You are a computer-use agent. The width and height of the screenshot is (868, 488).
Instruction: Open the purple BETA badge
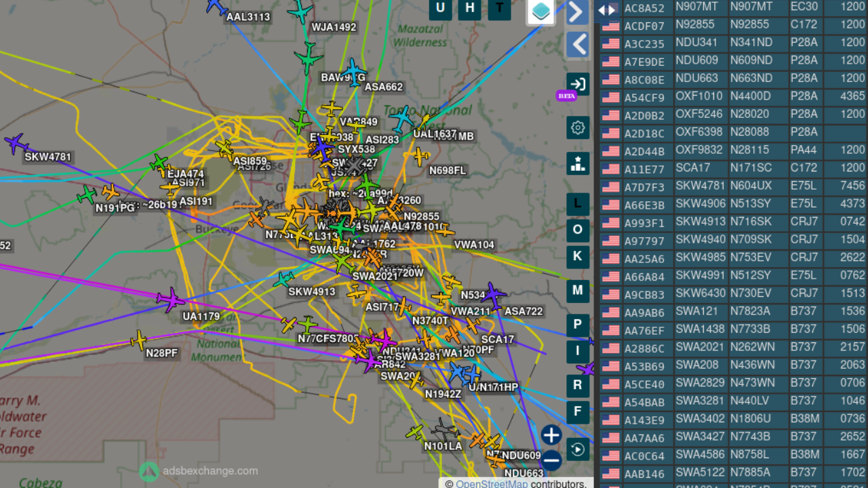click(566, 96)
